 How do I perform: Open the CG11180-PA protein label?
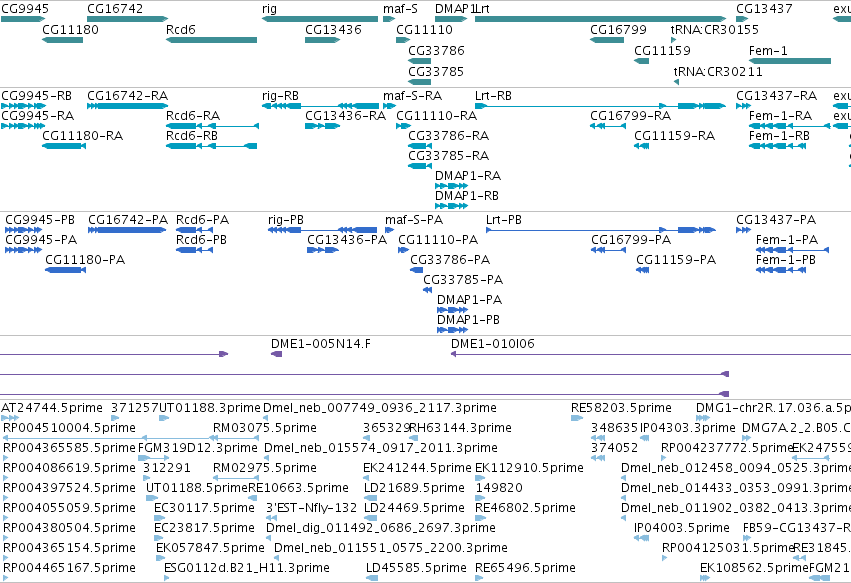tap(85, 260)
